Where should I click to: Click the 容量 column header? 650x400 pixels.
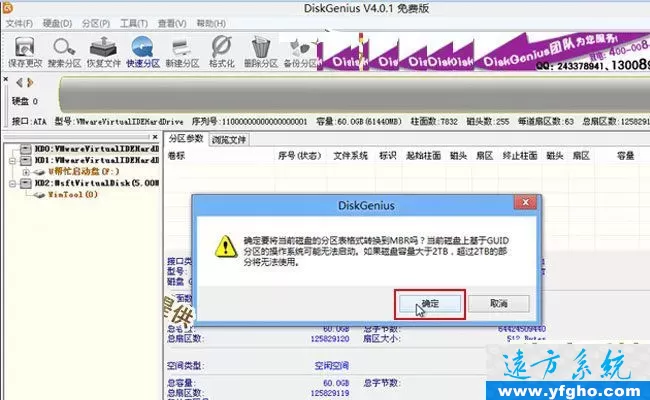click(625, 156)
